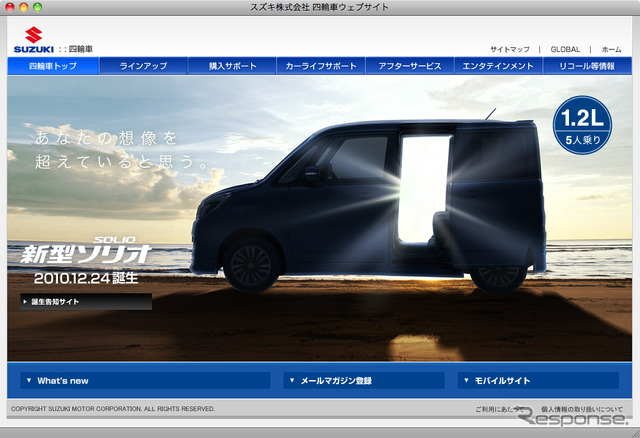This screenshot has width=640, height=438.
Task: Select the 購入サポート tab
Action: (232, 66)
